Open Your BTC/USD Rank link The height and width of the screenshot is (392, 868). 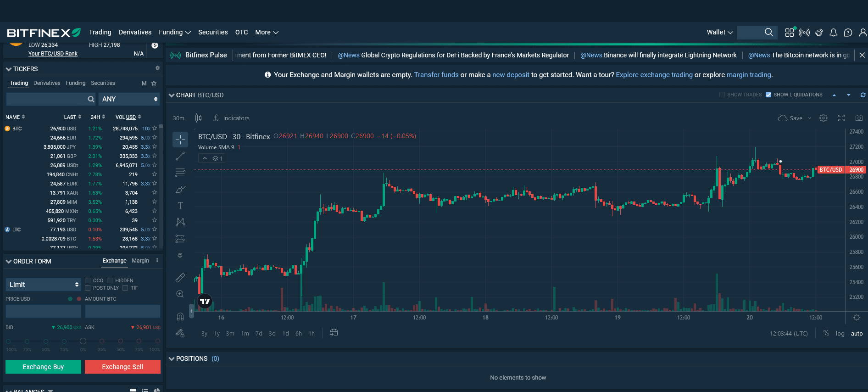[53, 54]
